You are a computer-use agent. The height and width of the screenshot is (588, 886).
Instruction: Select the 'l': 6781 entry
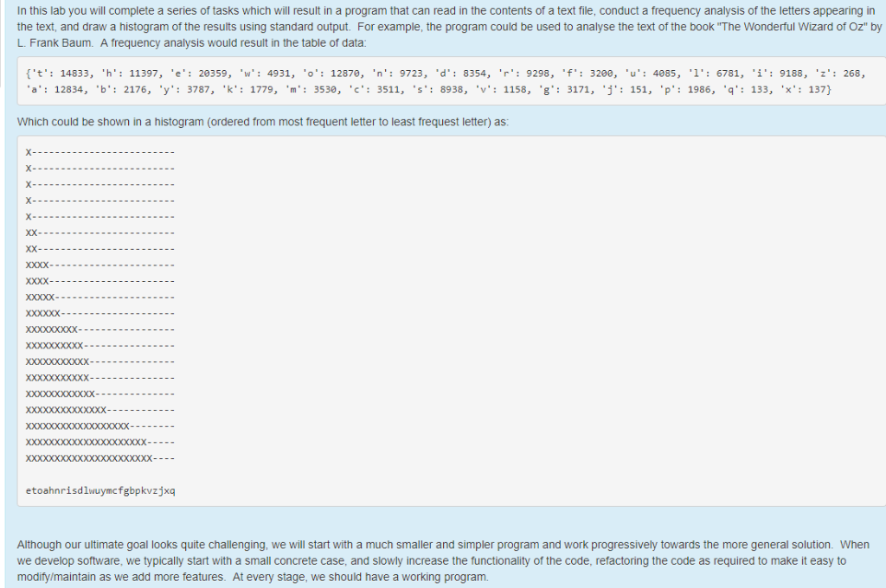pyautogui.click(x=714, y=73)
